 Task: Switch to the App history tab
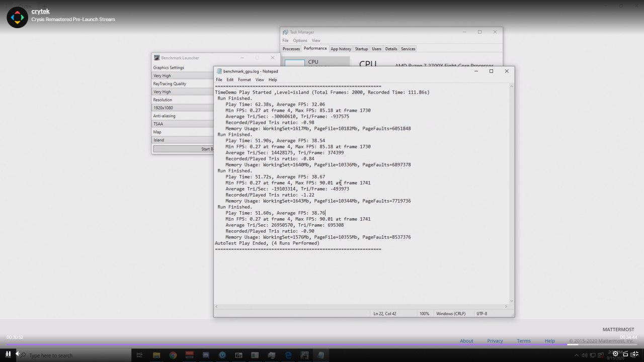(x=341, y=49)
